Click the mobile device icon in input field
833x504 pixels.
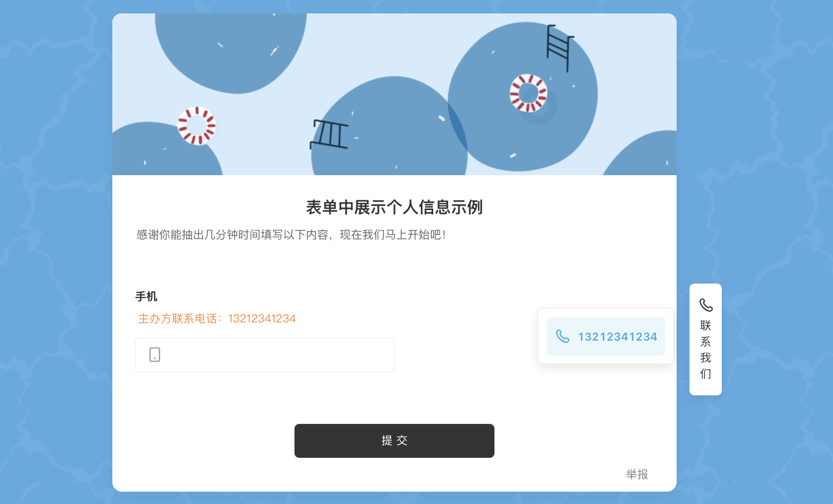click(155, 355)
